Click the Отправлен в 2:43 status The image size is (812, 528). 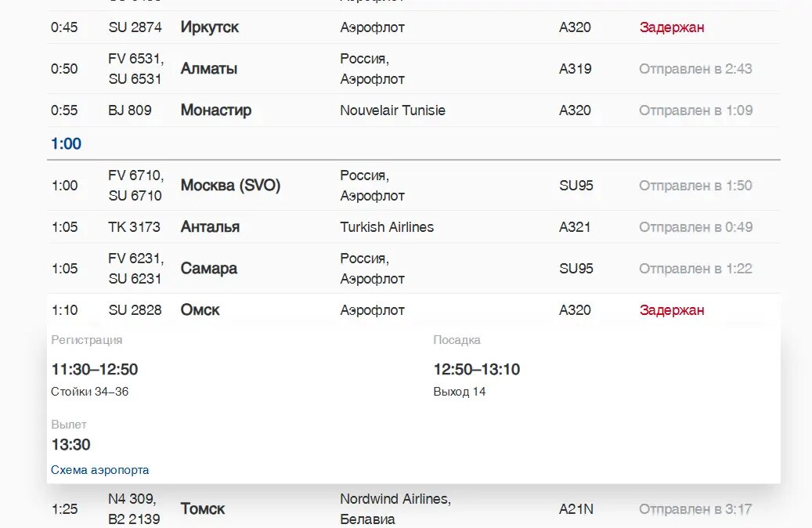coord(695,69)
